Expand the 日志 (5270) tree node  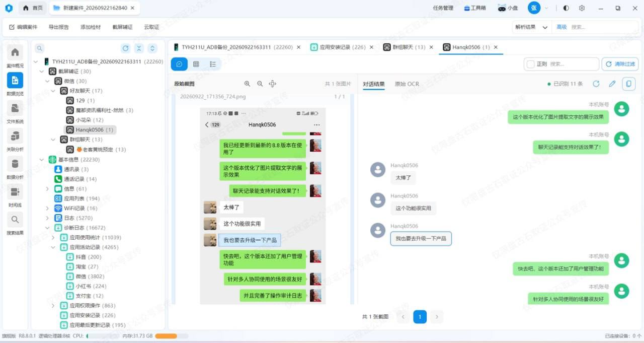[48, 218]
